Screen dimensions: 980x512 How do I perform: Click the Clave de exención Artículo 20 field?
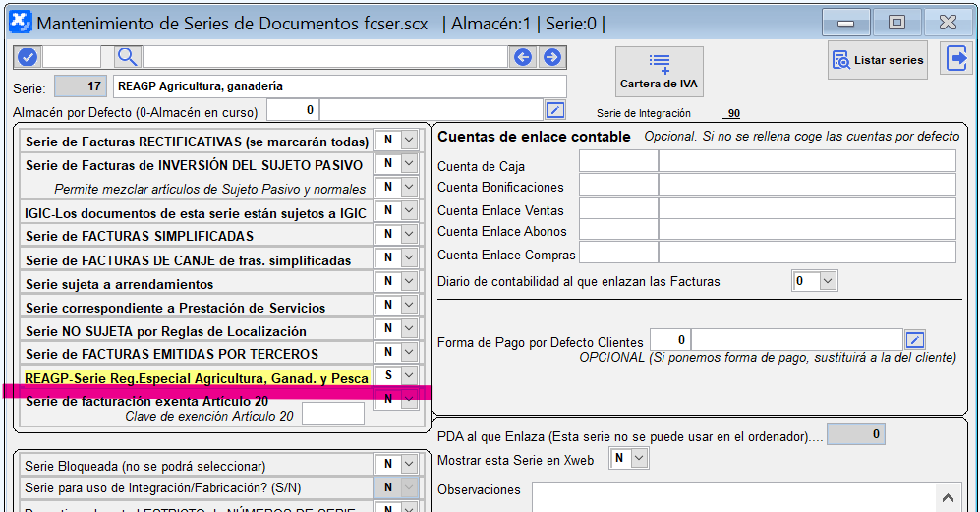coord(332,415)
